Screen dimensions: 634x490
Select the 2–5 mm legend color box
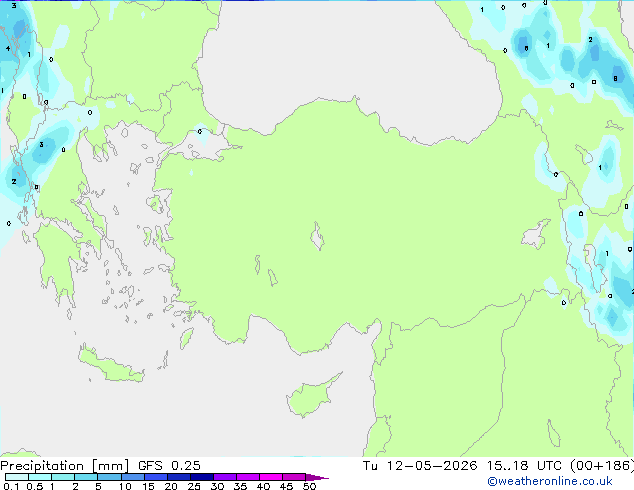pyautogui.click(x=86, y=477)
